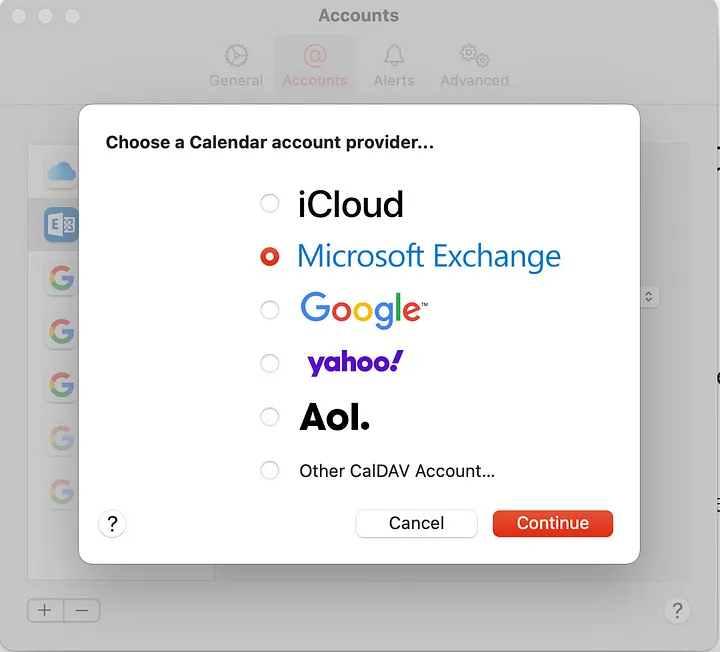Switch to the Accounts tab

[x=315, y=65]
